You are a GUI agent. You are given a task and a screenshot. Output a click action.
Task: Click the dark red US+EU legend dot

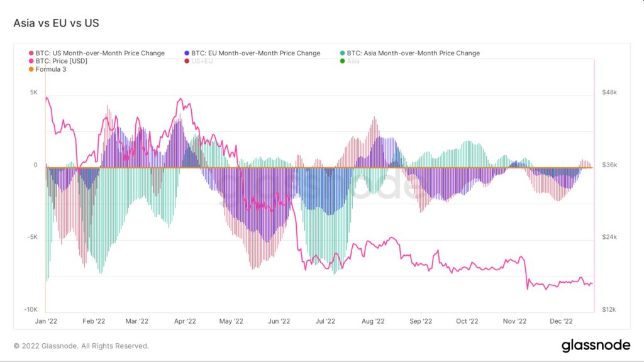(x=187, y=61)
